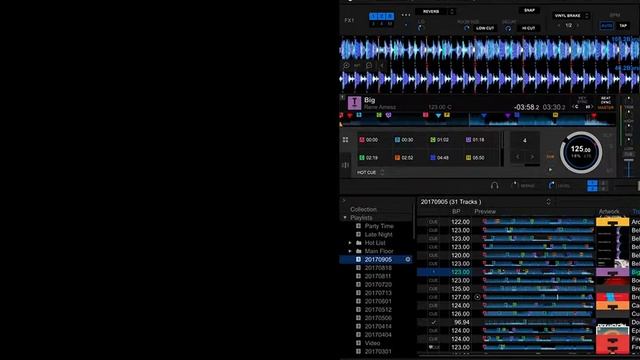Open the HOT CUE mode dropdown

coord(382,173)
